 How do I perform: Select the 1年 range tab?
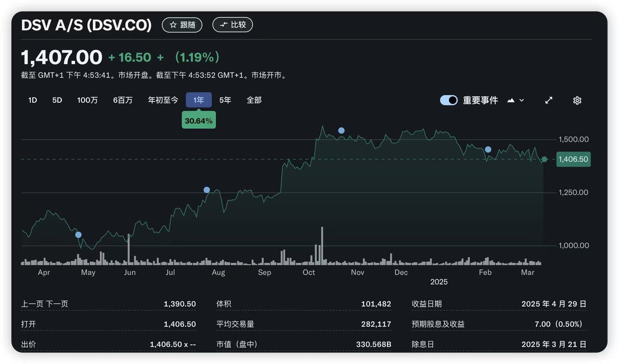[x=199, y=100]
